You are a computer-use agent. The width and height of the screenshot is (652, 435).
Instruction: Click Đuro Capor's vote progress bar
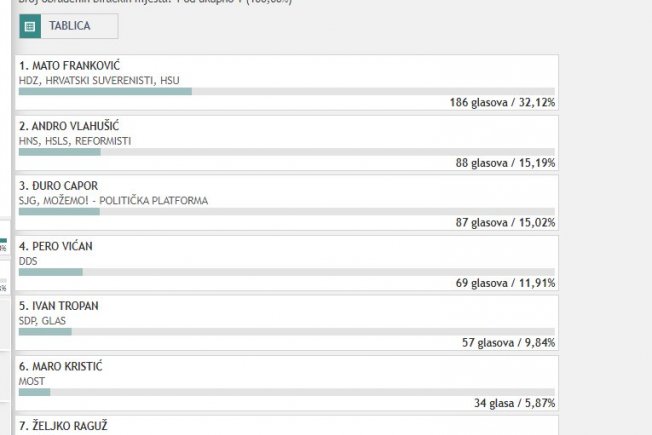coord(286,212)
